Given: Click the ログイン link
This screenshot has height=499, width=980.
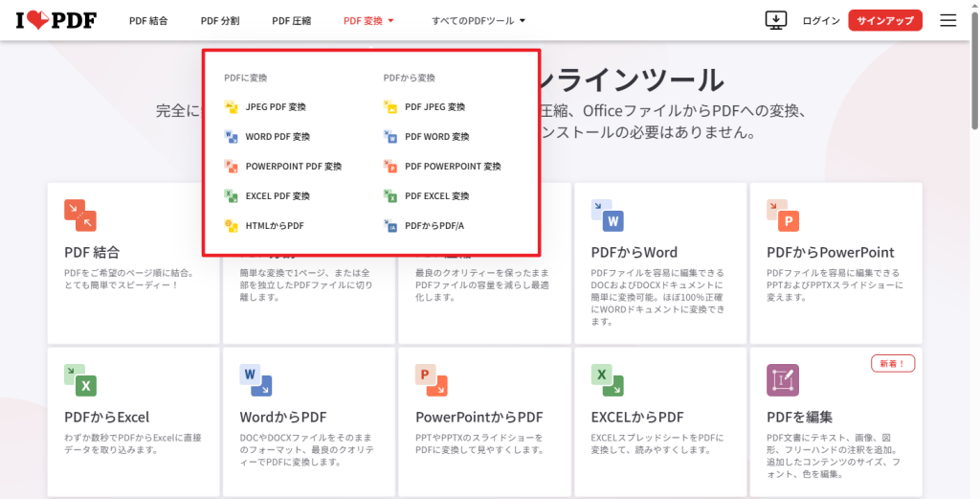Looking at the screenshot, I should point(821,20).
